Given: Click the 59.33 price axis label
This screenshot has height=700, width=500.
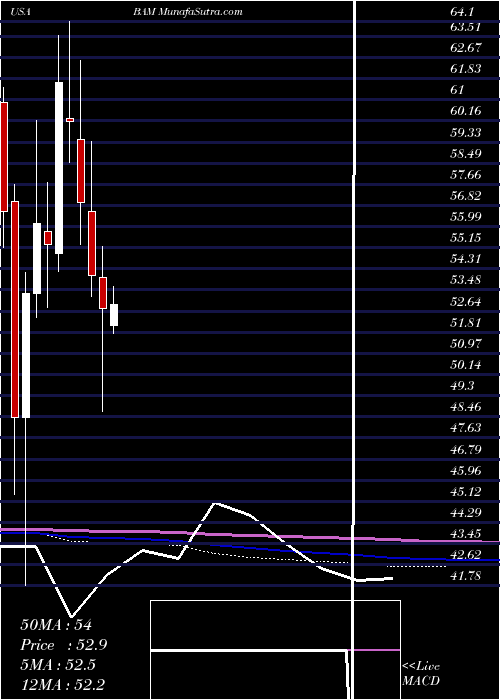Looking at the screenshot, I should (x=466, y=133).
